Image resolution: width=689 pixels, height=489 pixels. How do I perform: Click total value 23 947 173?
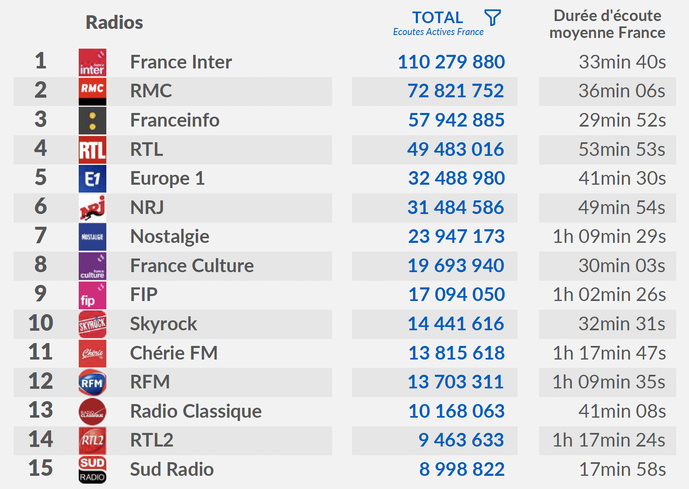pyautogui.click(x=457, y=236)
